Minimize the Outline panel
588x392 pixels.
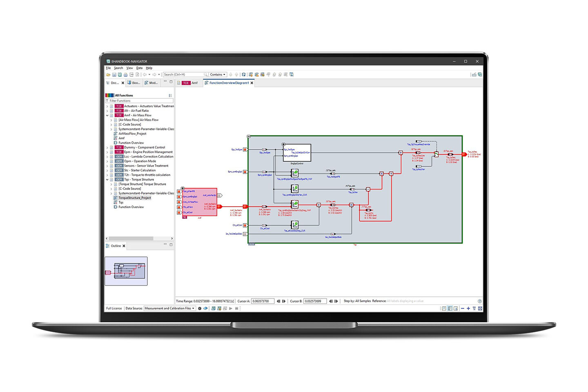pyautogui.click(x=165, y=245)
